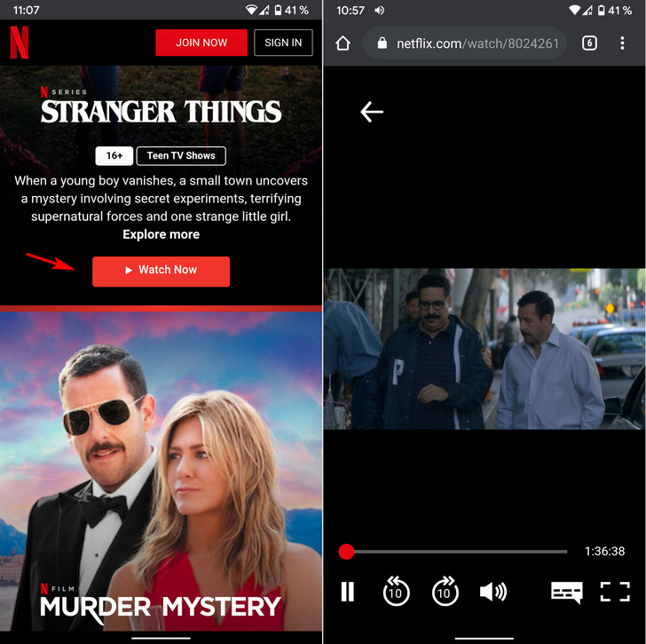
Task: Click the Netflix N logo
Action: point(20,43)
